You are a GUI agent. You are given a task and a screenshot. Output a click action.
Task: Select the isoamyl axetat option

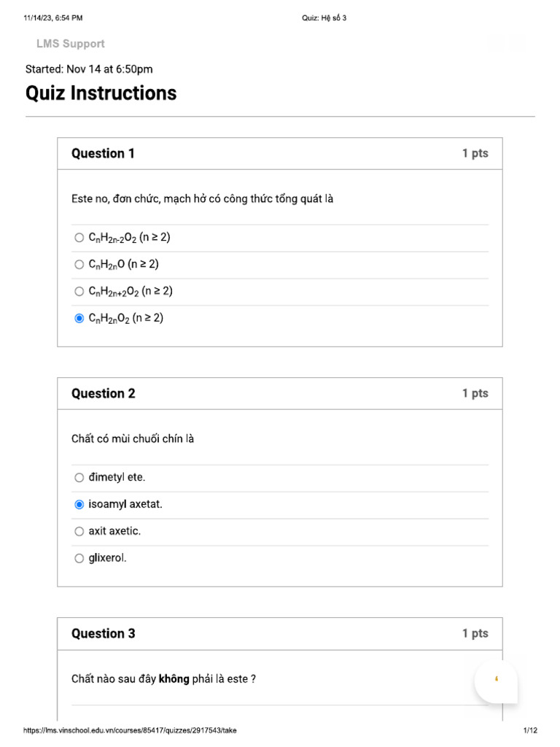coord(79,505)
